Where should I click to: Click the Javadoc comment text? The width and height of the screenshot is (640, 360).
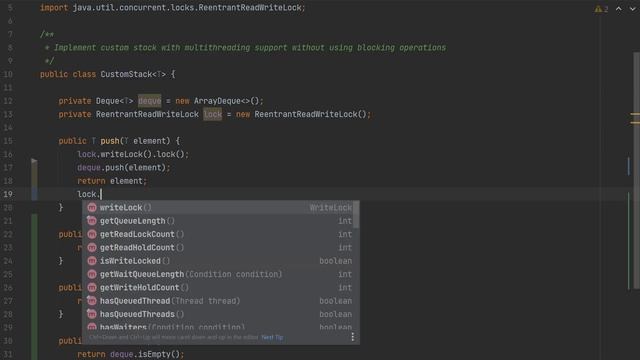tap(250, 48)
